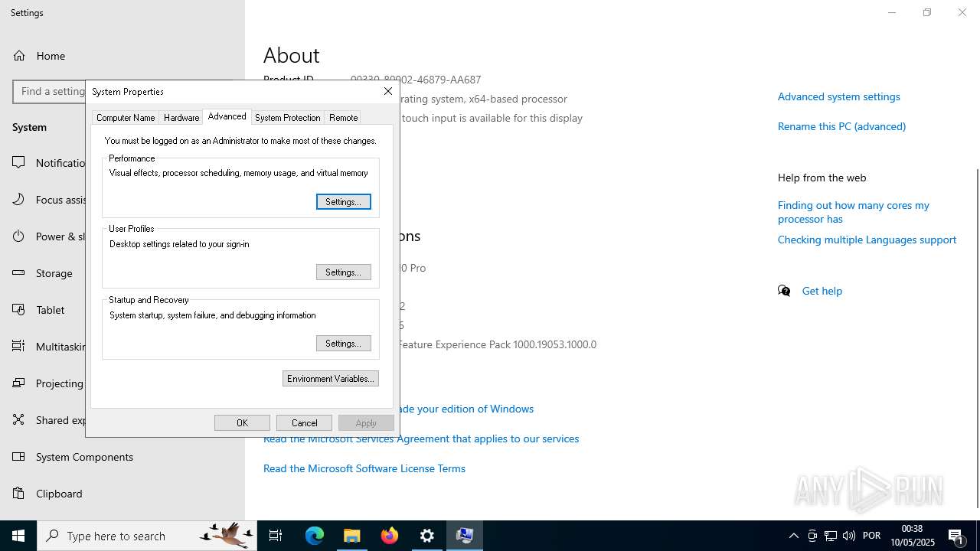Open User Profiles Settings button

[343, 272]
